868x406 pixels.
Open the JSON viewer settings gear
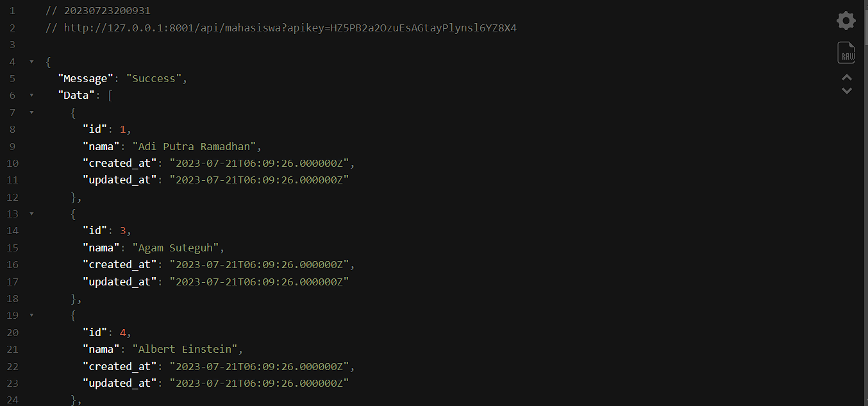click(x=846, y=21)
